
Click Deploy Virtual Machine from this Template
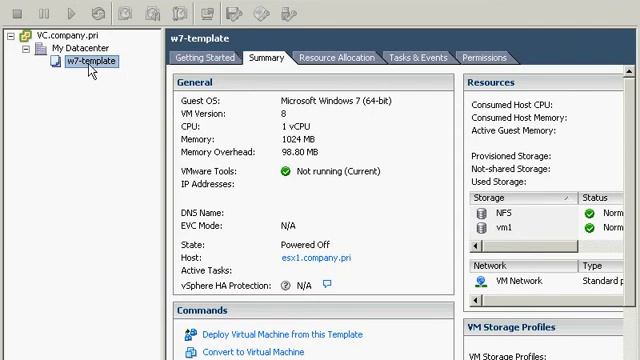282,335
